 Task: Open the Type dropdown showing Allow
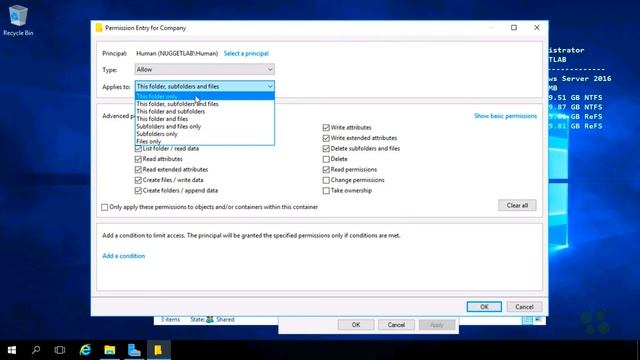pos(204,69)
